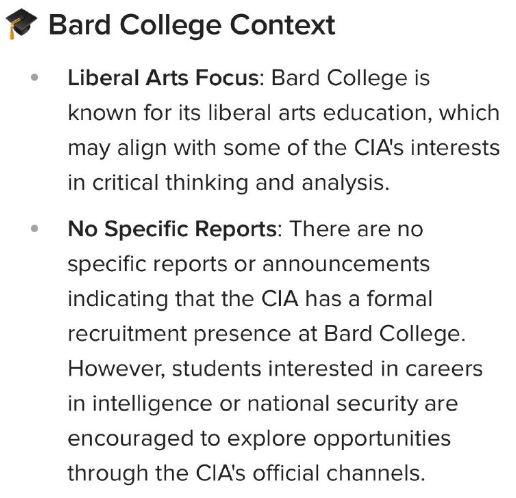Click the graduation cap emoji icon
This screenshot has height=498, width=516.
click(x=21, y=24)
